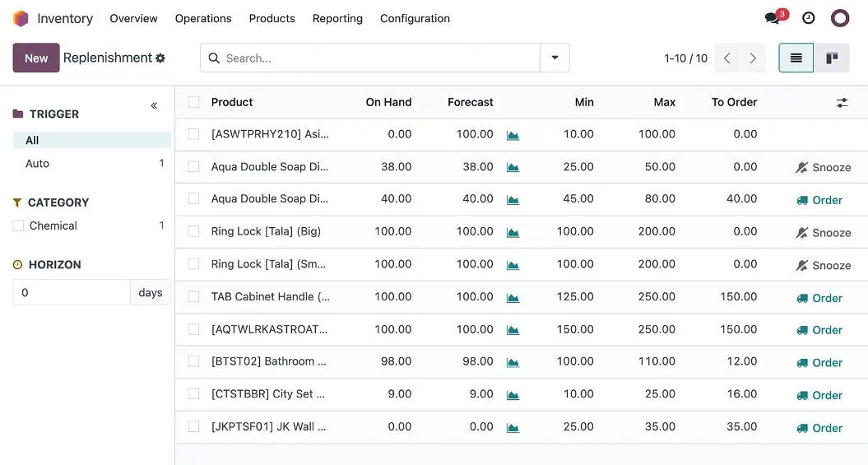Tick checkbox for TAB Cabinet Handle row
This screenshot has width=868, height=465.
pyautogui.click(x=193, y=297)
